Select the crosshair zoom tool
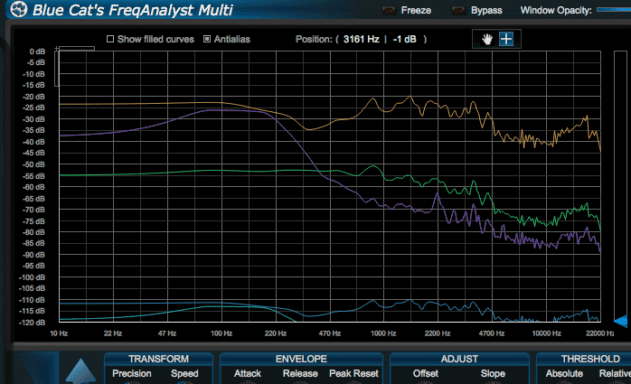The width and height of the screenshot is (631, 384). 506,39
